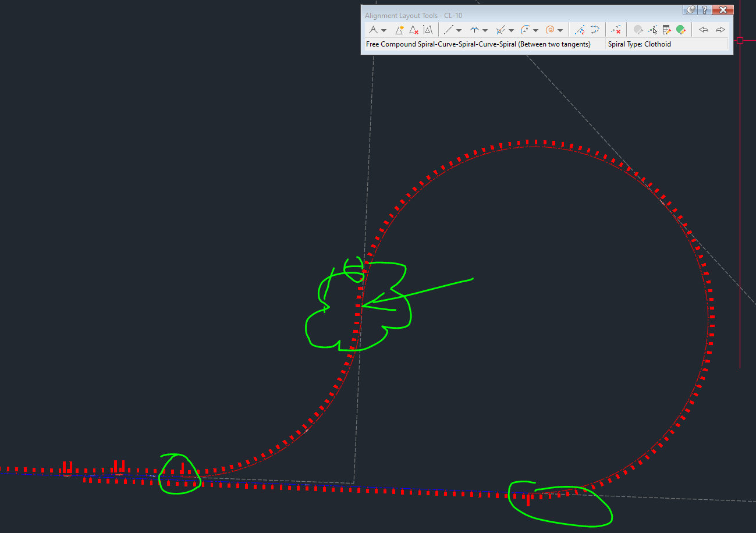The width and height of the screenshot is (756, 533).
Task: Select the Reverse Sub-entity Direction tool
Action: 595,30
